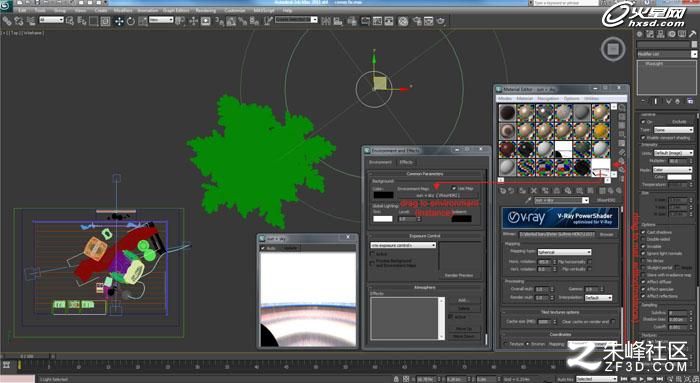700x383 pixels.
Task: Activate the Select and Move tool
Action: tap(119, 21)
